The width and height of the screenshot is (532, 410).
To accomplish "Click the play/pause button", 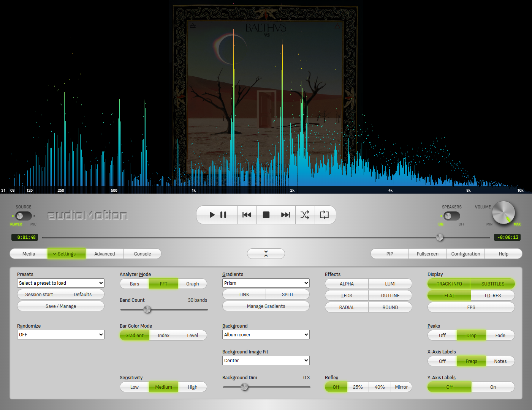I will coord(218,215).
